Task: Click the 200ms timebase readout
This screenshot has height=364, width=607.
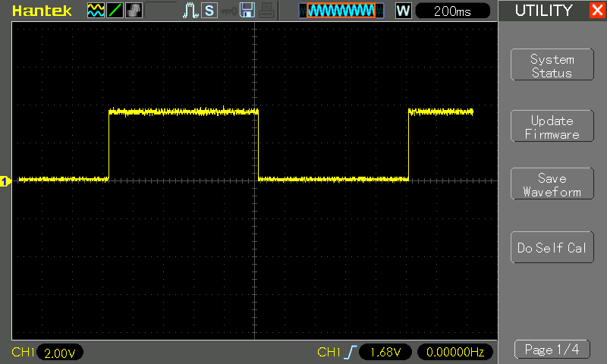Action: 452,11
